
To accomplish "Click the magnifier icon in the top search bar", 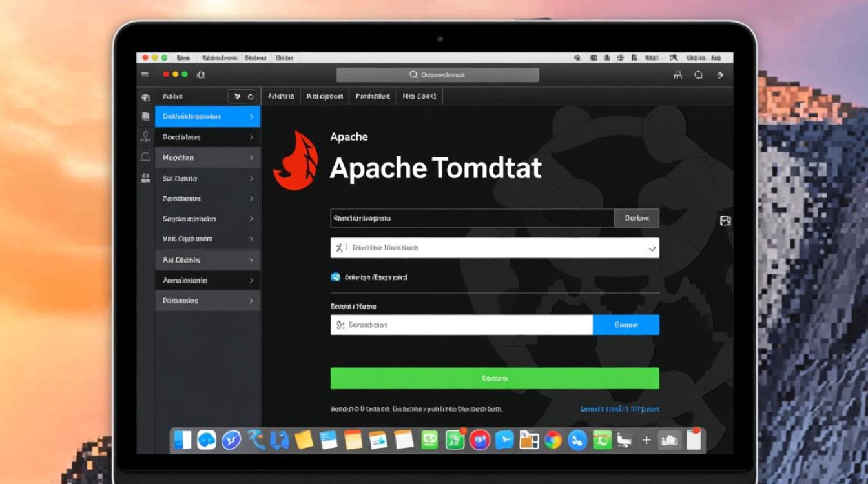I will point(413,75).
